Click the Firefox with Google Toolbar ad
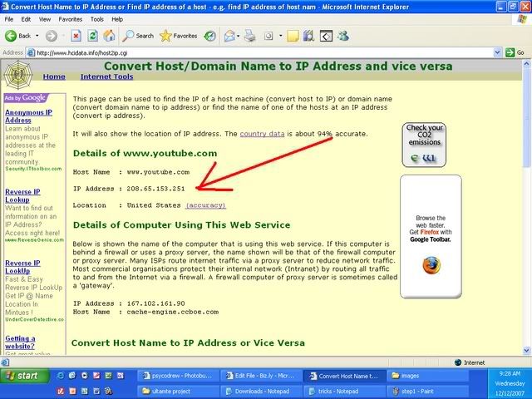The width and height of the screenshot is (532, 399). [431, 237]
